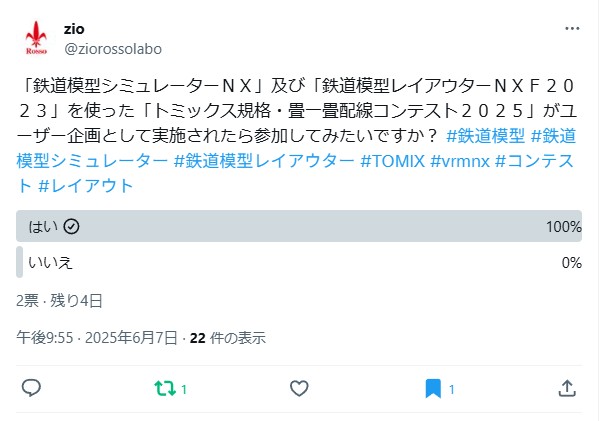View the 22 件の表示 view count
The height and width of the screenshot is (421, 600).
(x=228, y=338)
